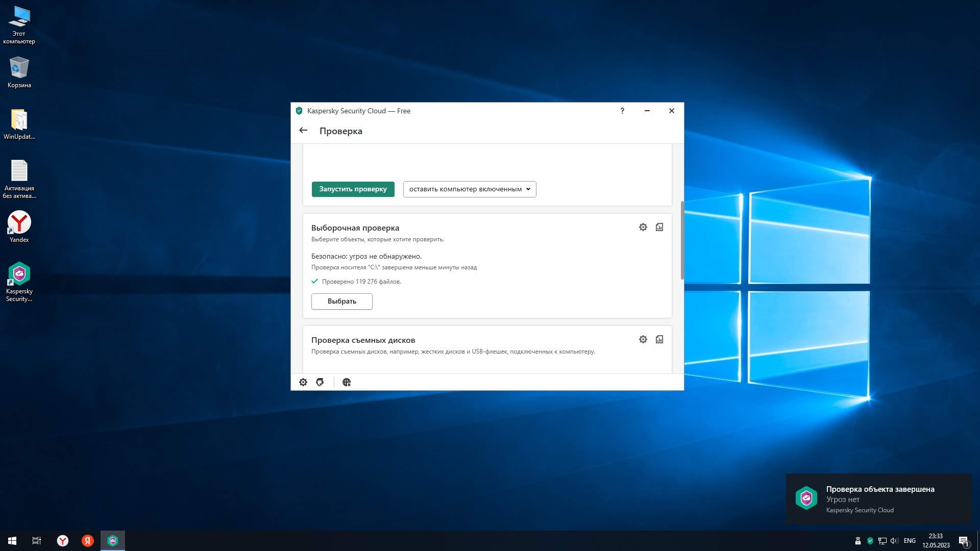
Task: Click the scan window vertical scrollbar
Action: pyautogui.click(x=682, y=240)
